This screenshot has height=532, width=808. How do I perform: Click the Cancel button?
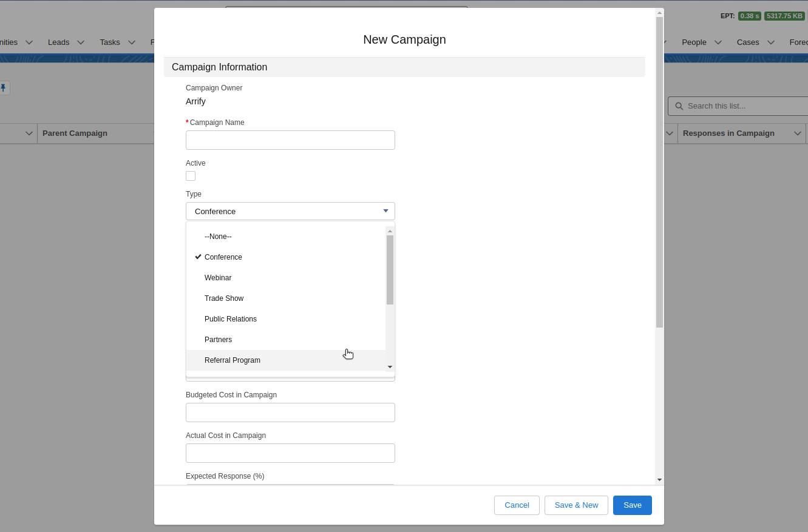tap(517, 505)
